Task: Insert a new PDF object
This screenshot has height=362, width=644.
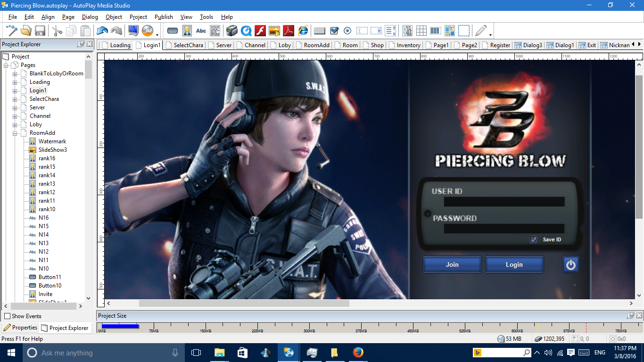Action: point(289,31)
